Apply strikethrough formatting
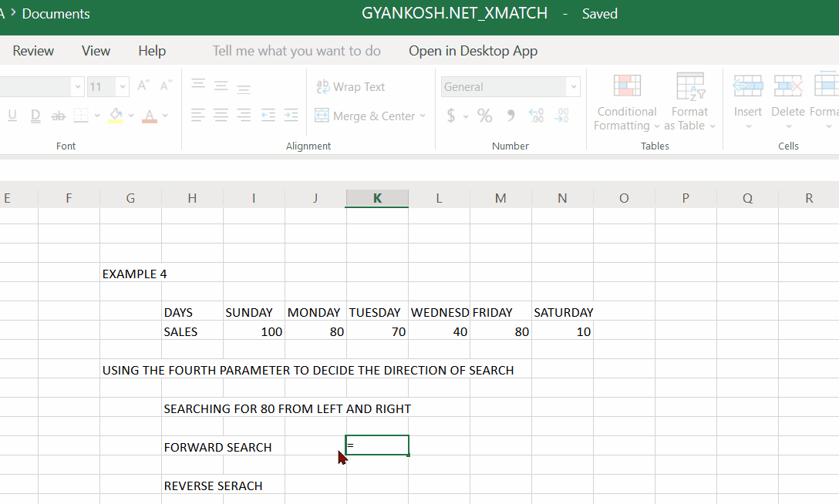Viewport: 839px width, 504px height. (57, 115)
